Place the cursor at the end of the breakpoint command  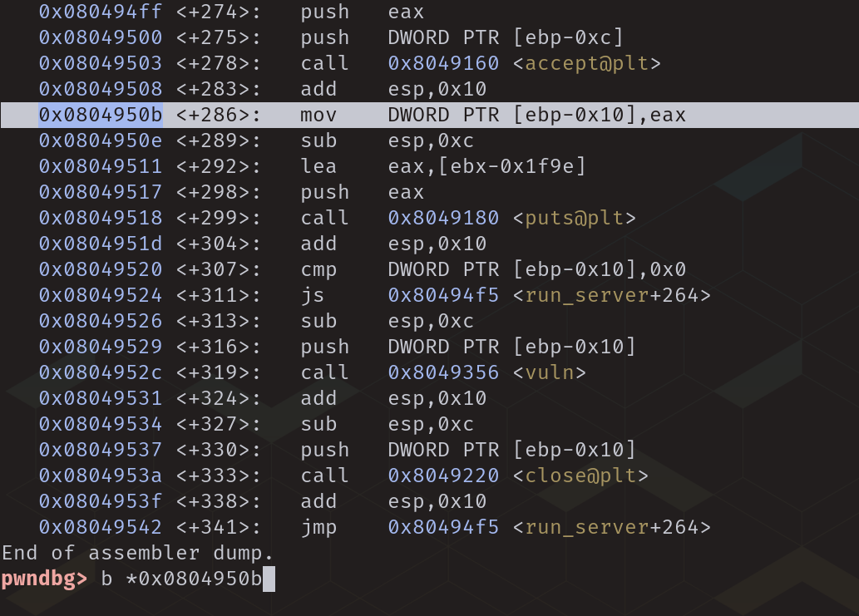coord(269,579)
